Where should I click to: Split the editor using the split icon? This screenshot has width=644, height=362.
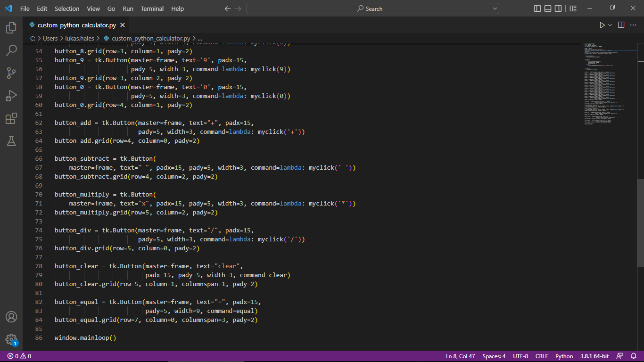point(621,25)
